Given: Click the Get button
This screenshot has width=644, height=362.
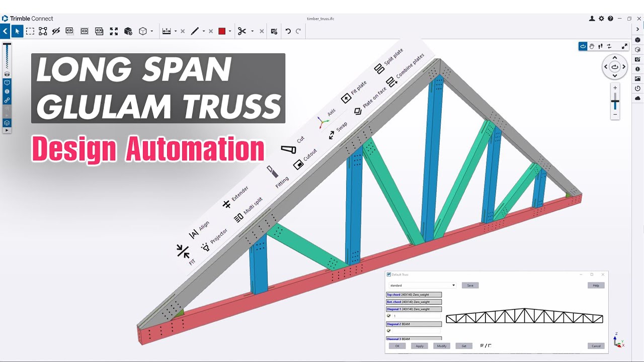Looking at the screenshot, I should point(464,346).
